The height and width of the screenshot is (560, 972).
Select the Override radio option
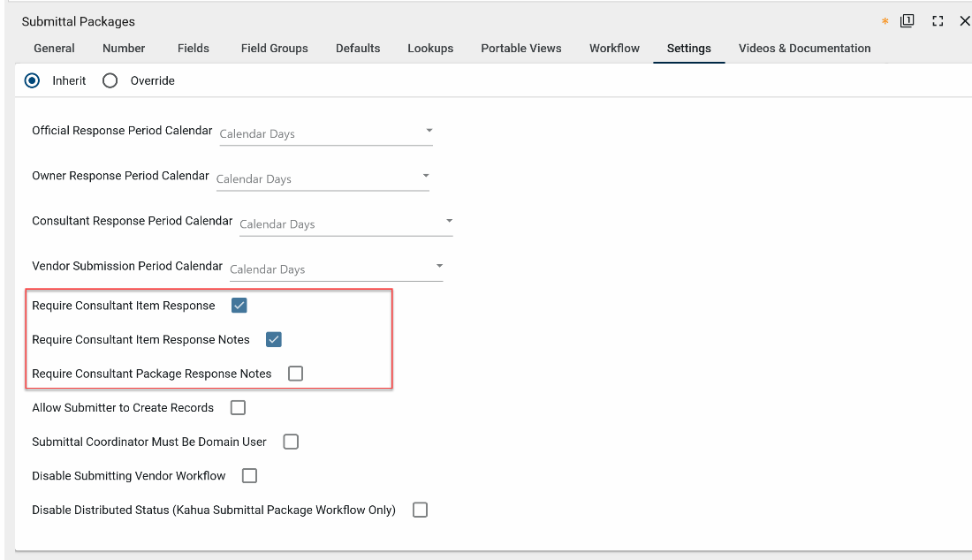110,80
